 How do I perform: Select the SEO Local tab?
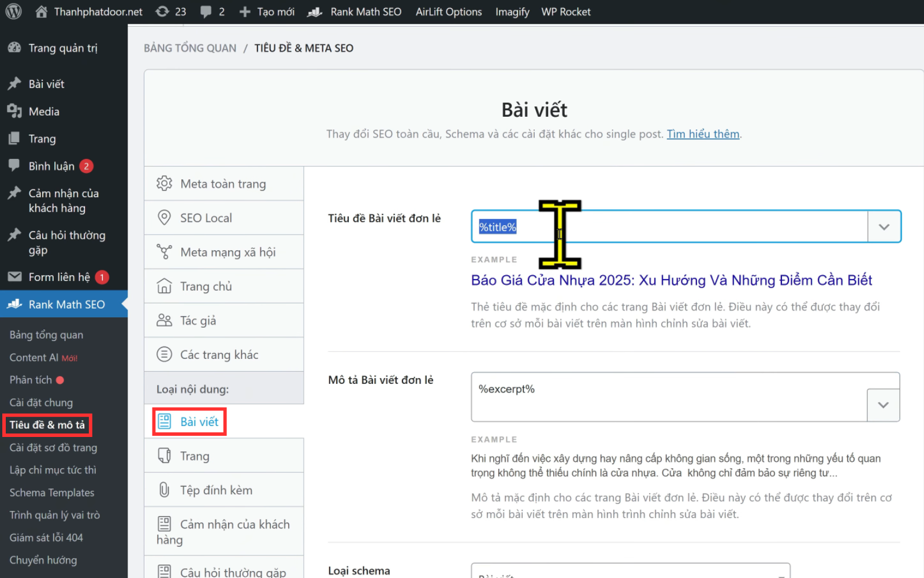[x=223, y=218]
